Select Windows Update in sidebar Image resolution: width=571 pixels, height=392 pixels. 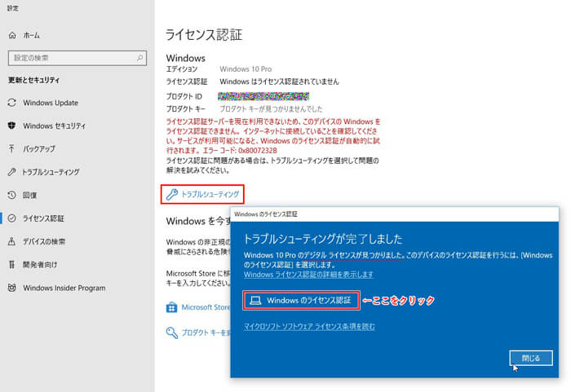click(77, 103)
